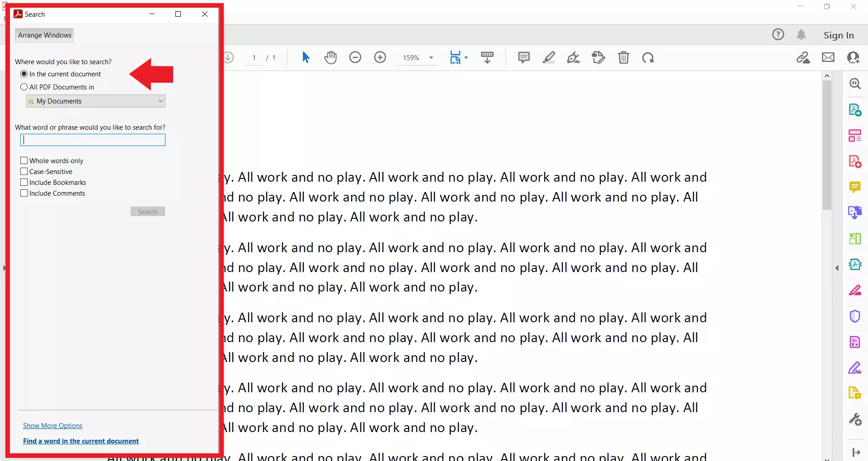Click the Arrange Windows button
868x461 pixels.
pos(44,35)
